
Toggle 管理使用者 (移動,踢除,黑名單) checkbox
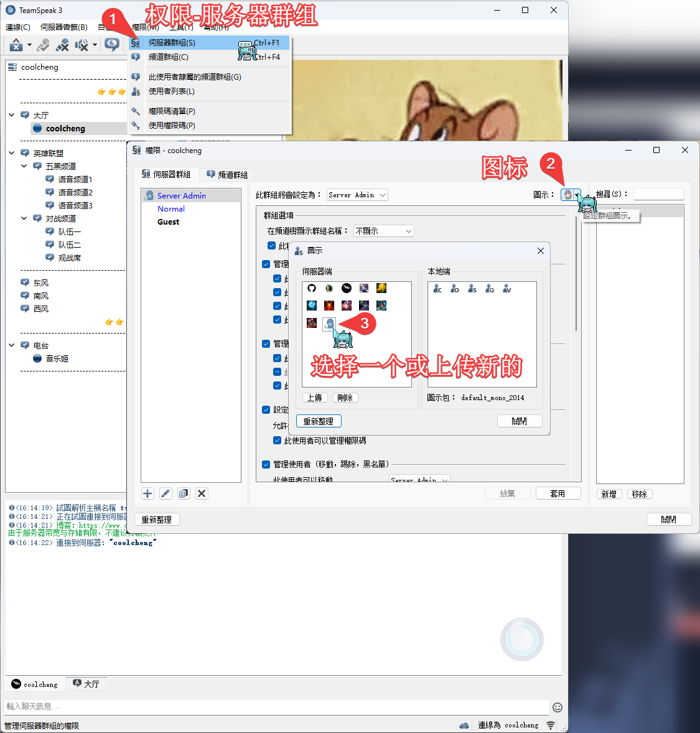pyautogui.click(x=266, y=464)
